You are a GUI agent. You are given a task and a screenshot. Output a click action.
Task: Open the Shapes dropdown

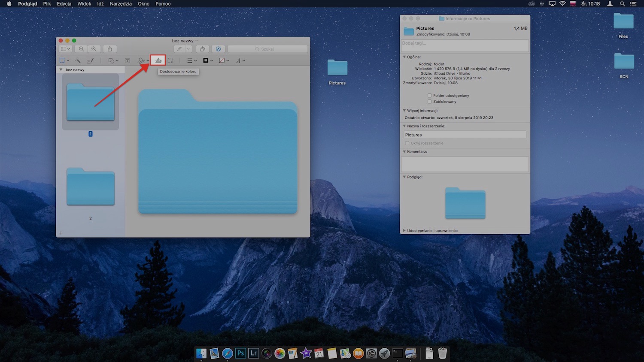(111, 60)
